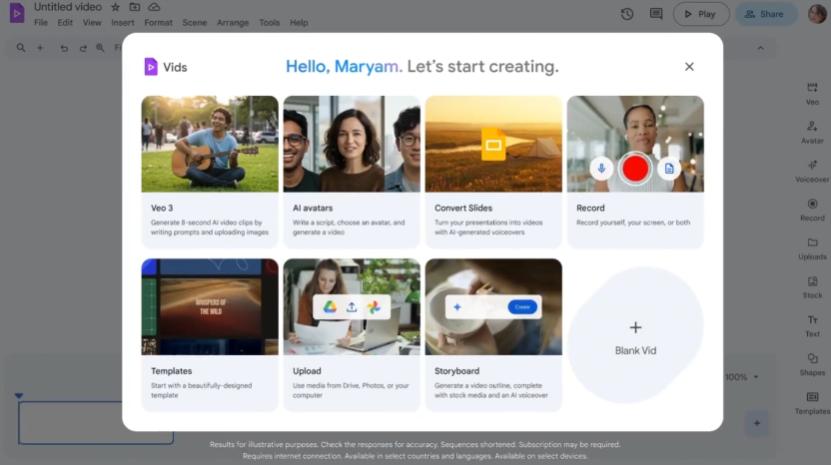
Task: Click the microphone icon in Record card
Action: point(601,168)
